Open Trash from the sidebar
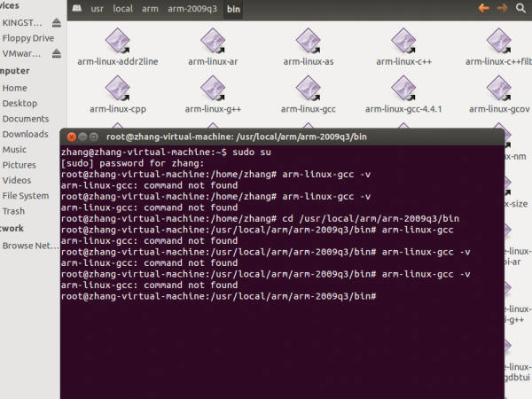The width and height of the screenshot is (532, 399). tap(13, 211)
